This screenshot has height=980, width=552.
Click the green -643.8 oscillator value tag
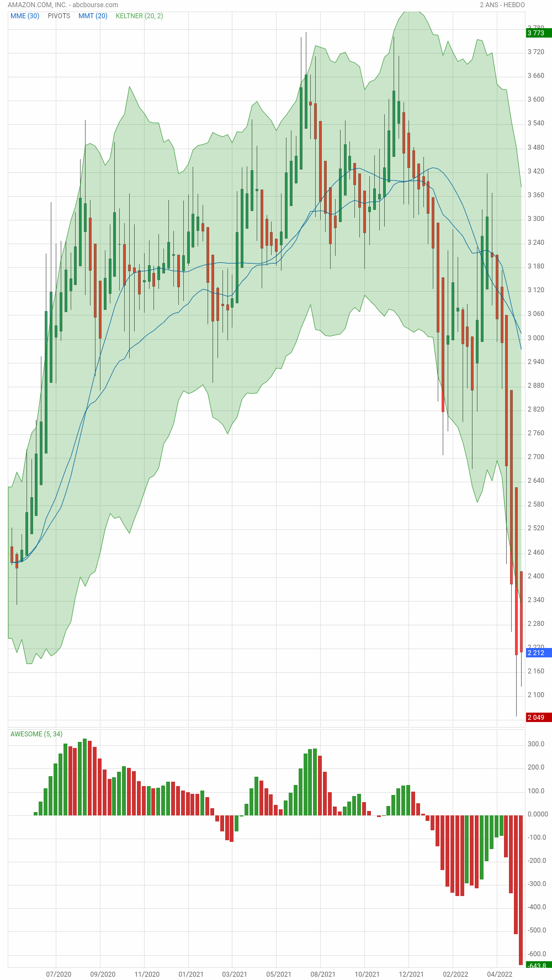click(x=539, y=966)
